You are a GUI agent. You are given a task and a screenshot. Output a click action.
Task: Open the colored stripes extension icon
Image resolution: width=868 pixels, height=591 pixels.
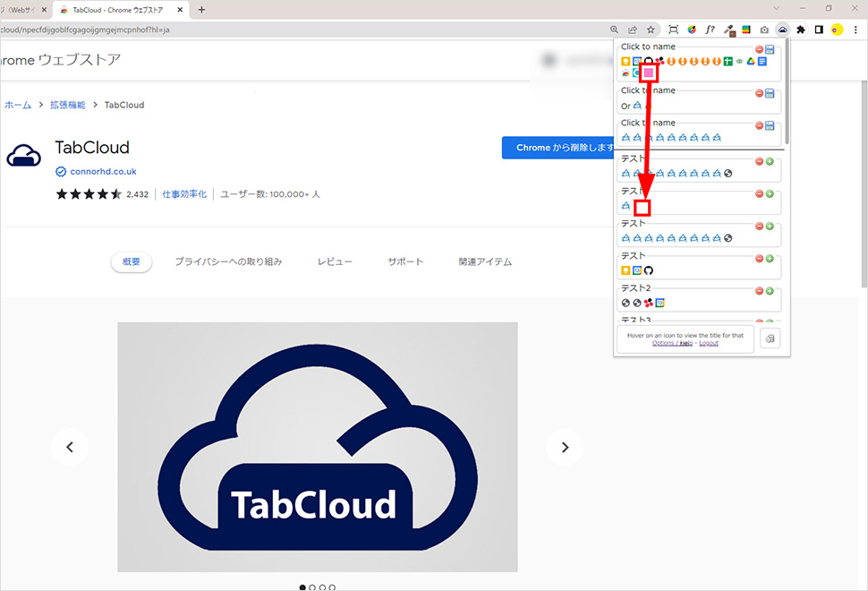746,30
